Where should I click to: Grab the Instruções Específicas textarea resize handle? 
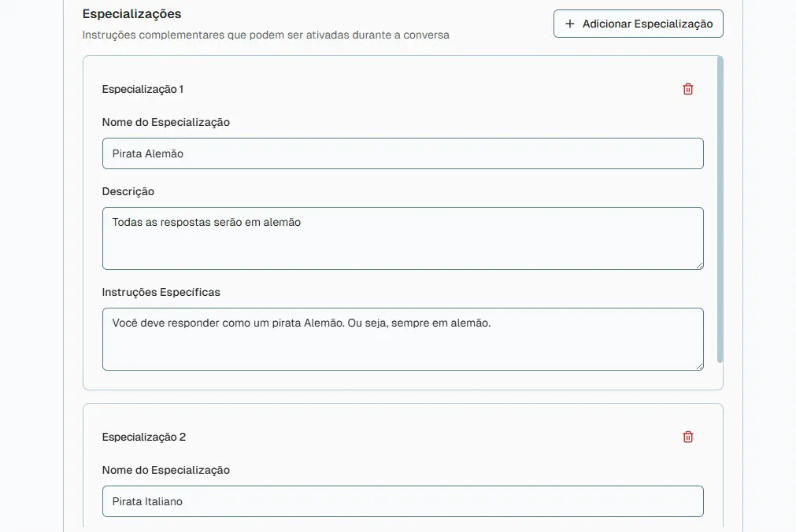(x=699, y=367)
